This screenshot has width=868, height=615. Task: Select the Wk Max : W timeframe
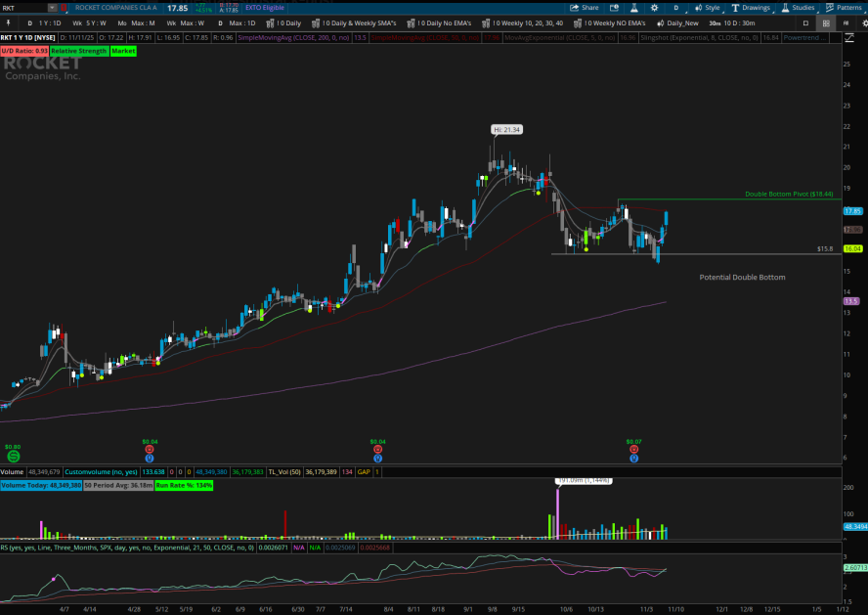(186, 23)
